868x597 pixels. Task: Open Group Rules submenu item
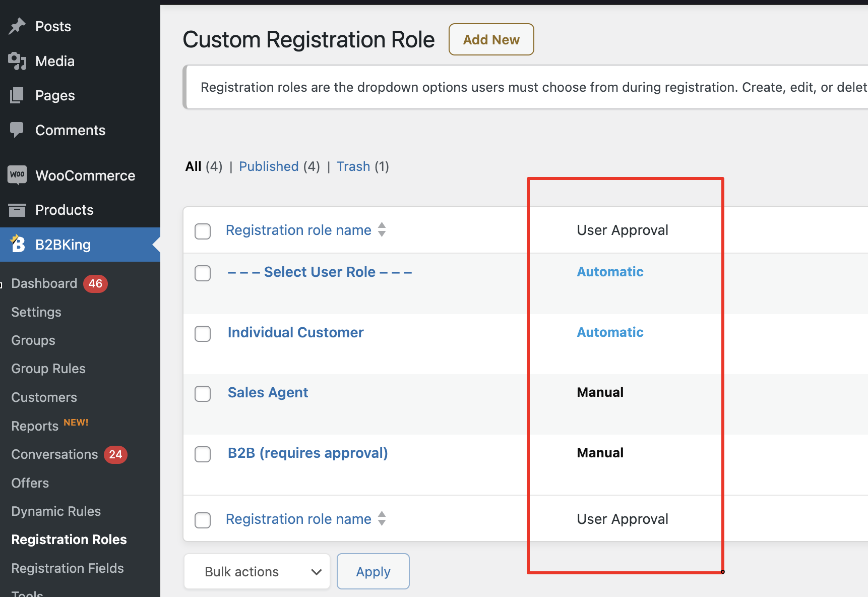click(x=48, y=369)
